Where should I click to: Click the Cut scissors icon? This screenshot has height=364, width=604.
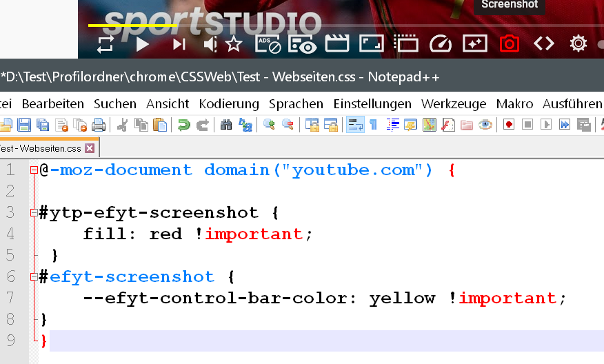(123, 125)
